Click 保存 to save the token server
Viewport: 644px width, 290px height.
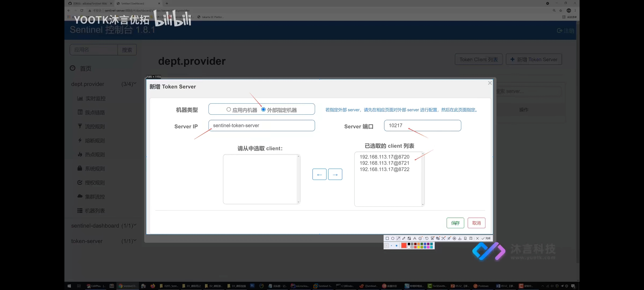pos(455,223)
